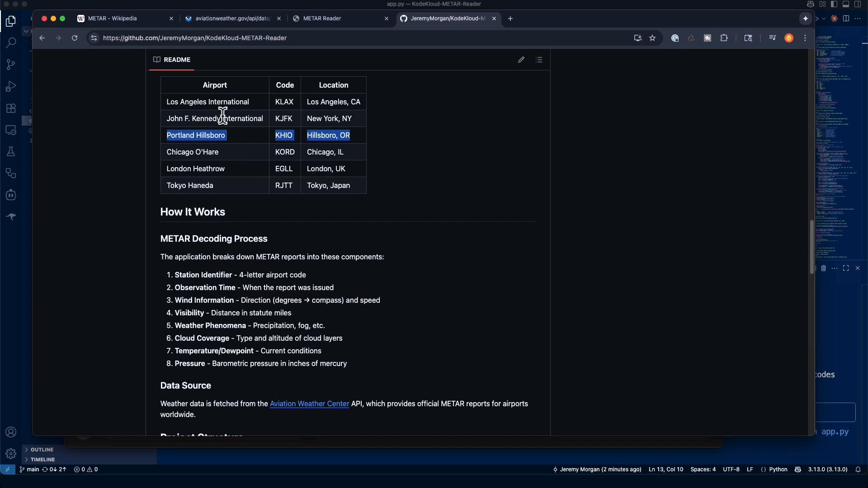The width and height of the screenshot is (868, 488).
Task: Open browser profile avatar
Action: click(x=789, y=38)
